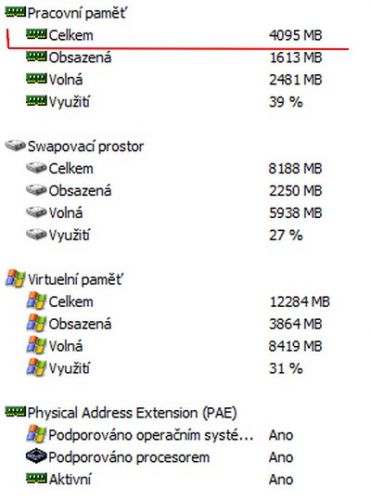The width and height of the screenshot is (371, 500).
Task: Click the Ano value beside Aktivní
Action: [281, 479]
